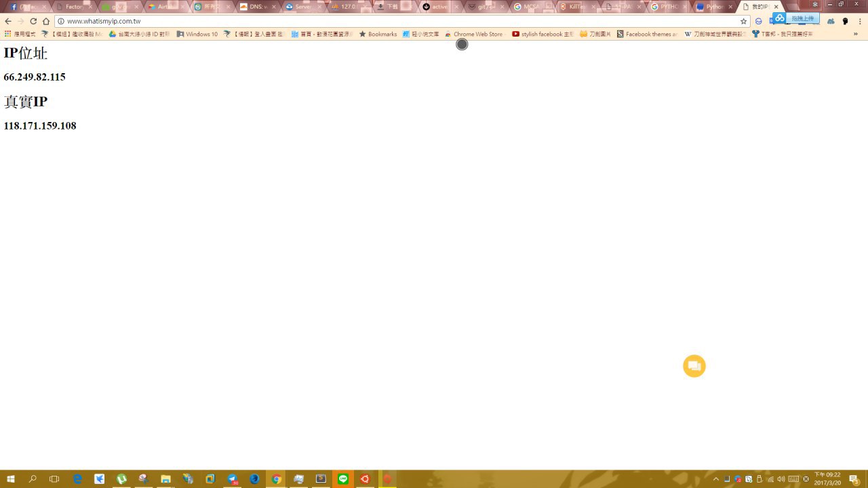
Task: Open the yellow chat bubble widget
Action: (694, 366)
